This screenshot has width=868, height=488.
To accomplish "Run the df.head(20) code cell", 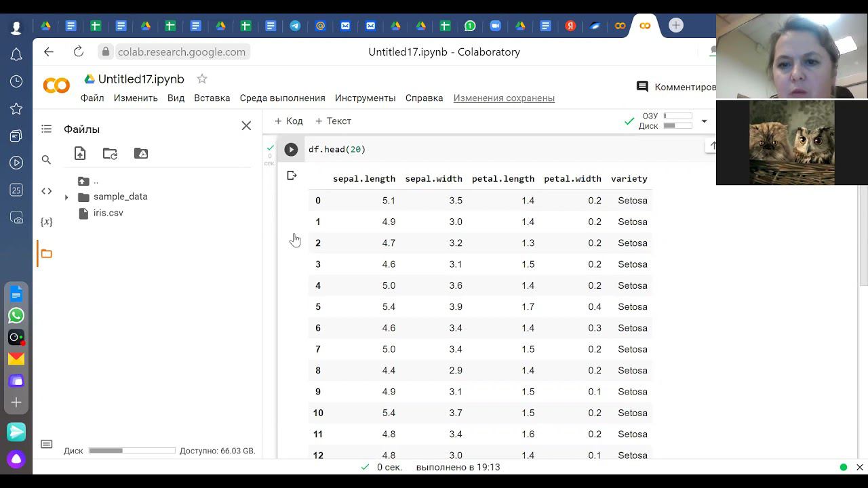I will (291, 149).
